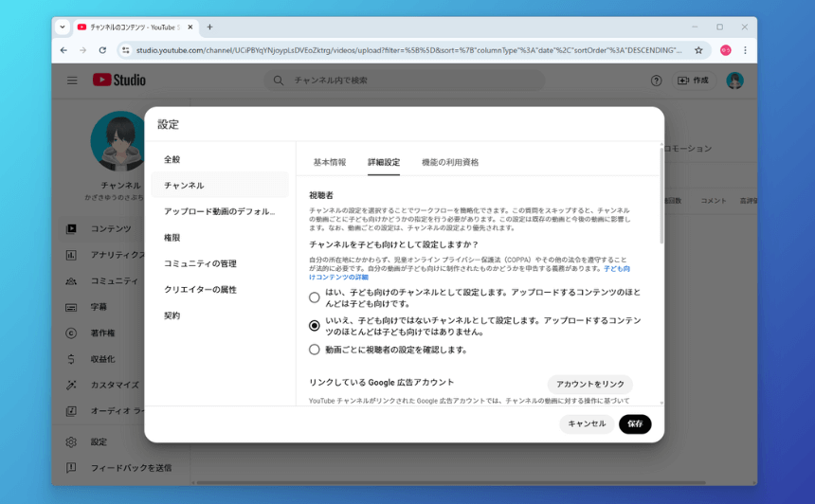Click the チャンネル内で検索 search field
This screenshot has height=504, width=815.
[405, 81]
